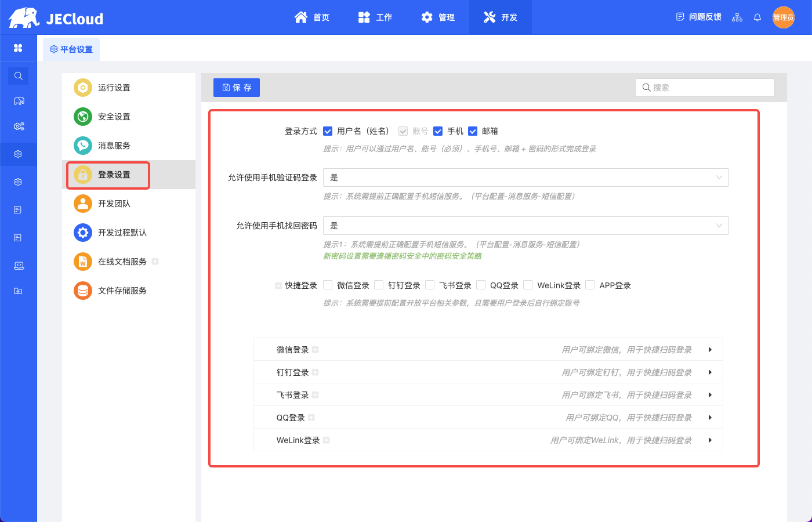Go to the 首页 top menu

click(312, 17)
